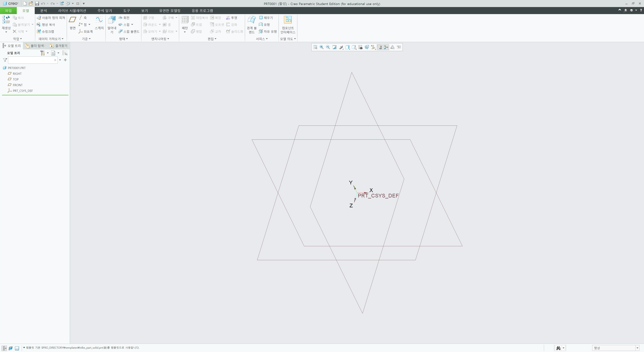This screenshot has height=352, width=644.
Task: Open the Datum group dropdown
Action: pos(86,39)
